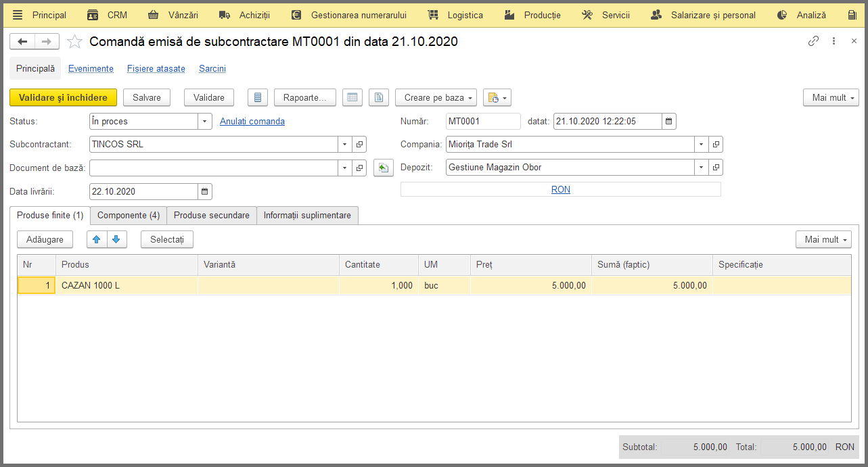Image resolution: width=868 pixels, height=467 pixels.
Task: Click the green fill-from-base-document icon
Action: tap(384, 168)
